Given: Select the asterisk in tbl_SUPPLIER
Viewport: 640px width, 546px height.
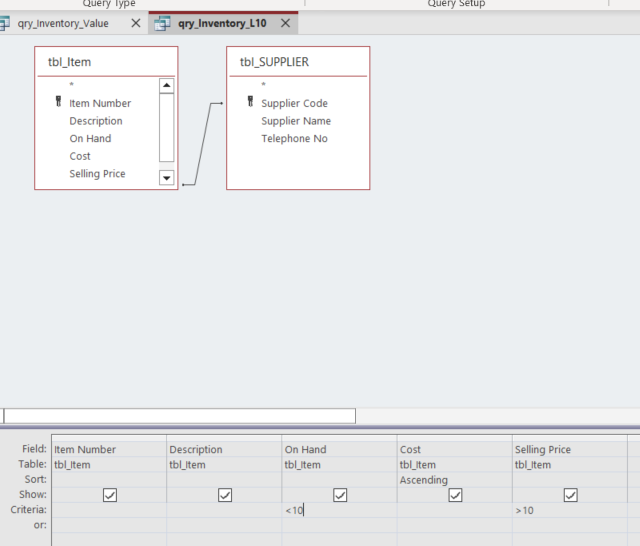Looking at the screenshot, I should click(263, 84).
